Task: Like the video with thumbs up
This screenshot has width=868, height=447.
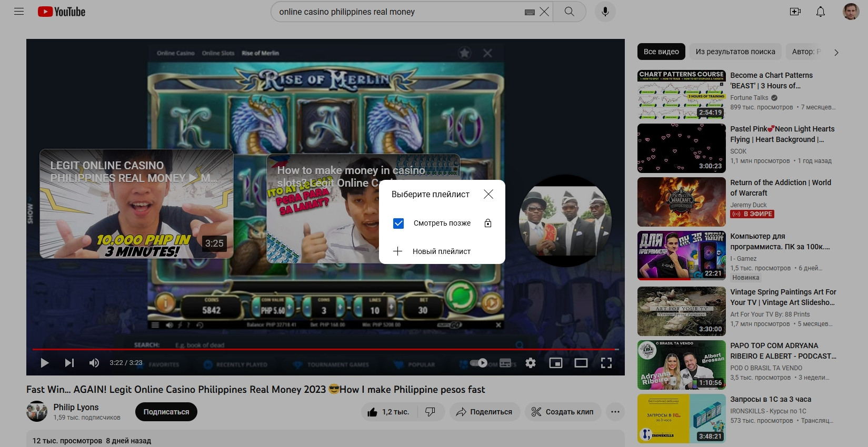Action: tap(388, 412)
